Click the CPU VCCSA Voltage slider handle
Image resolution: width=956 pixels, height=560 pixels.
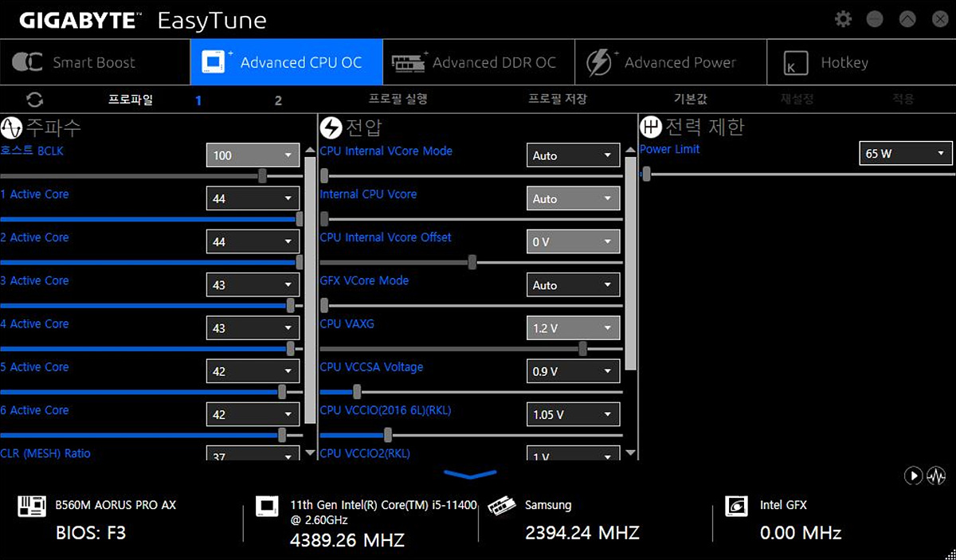[357, 391]
